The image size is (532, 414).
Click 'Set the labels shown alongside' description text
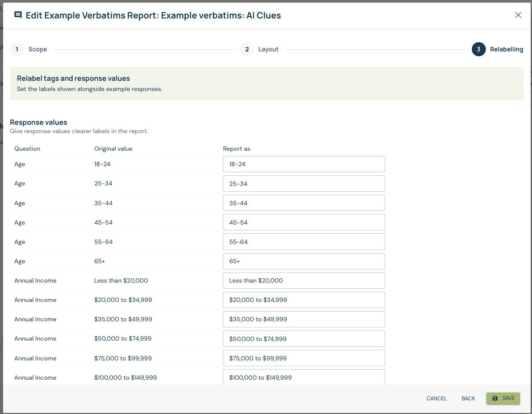90,89
